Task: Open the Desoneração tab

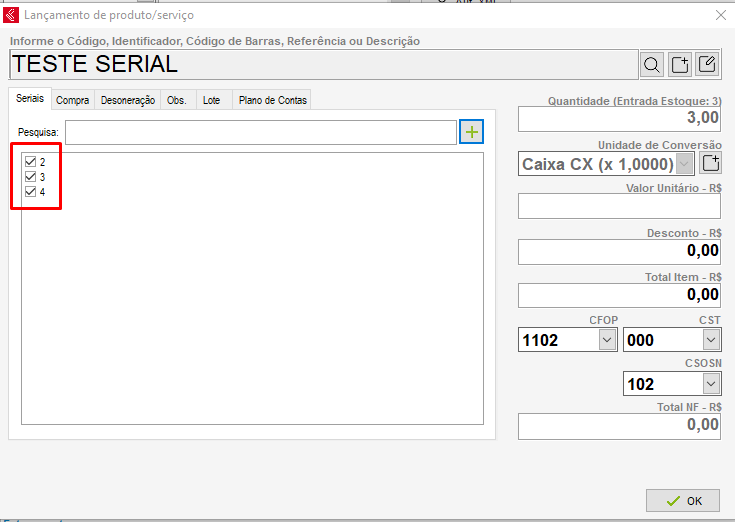Action: pos(128,100)
